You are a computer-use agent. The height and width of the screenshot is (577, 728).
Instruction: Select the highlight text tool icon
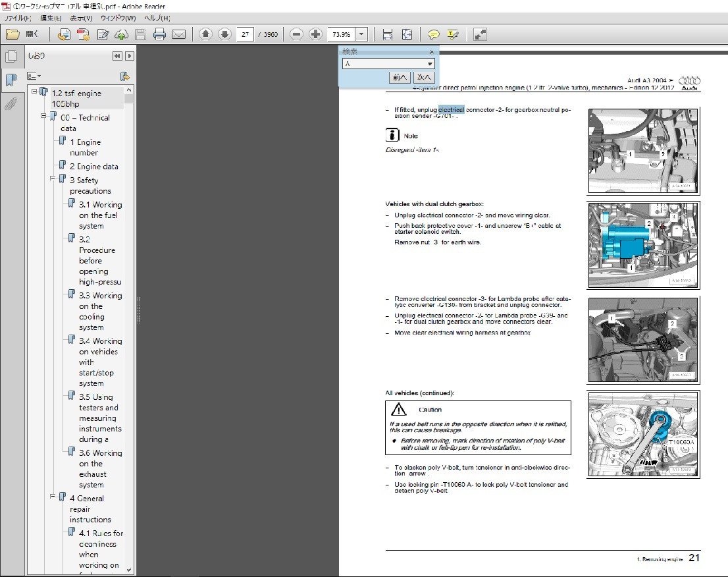(x=453, y=34)
